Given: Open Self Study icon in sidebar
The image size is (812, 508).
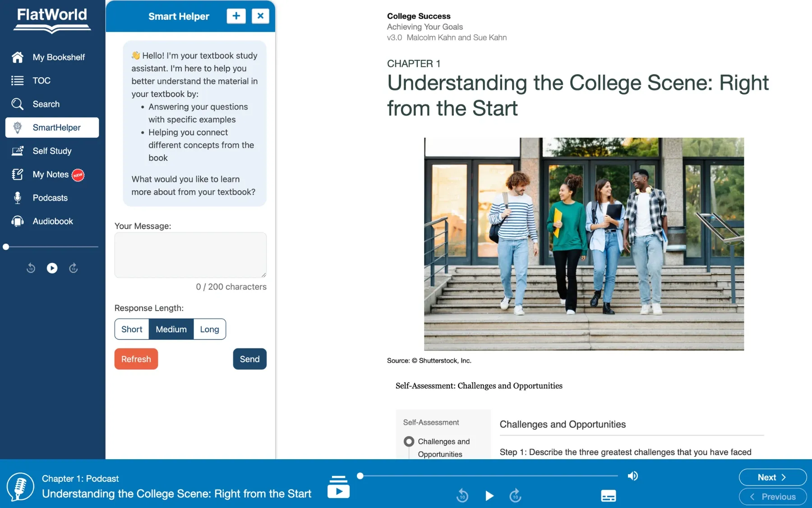Looking at the screenshot, I should [18, 151].
